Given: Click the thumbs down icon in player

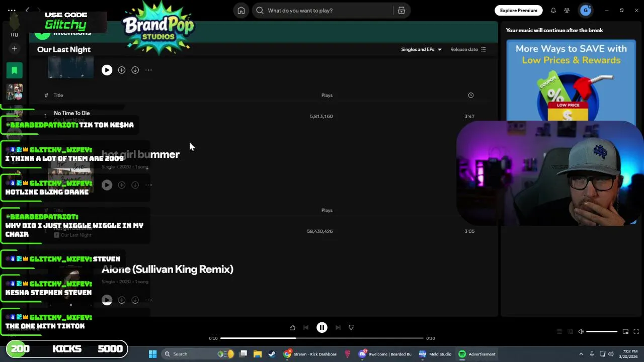Looking at the screenshot, I should click(x=352, y=327).
